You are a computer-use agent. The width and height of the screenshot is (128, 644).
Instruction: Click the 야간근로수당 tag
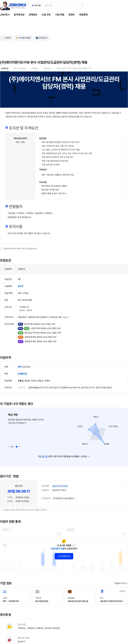41,38
